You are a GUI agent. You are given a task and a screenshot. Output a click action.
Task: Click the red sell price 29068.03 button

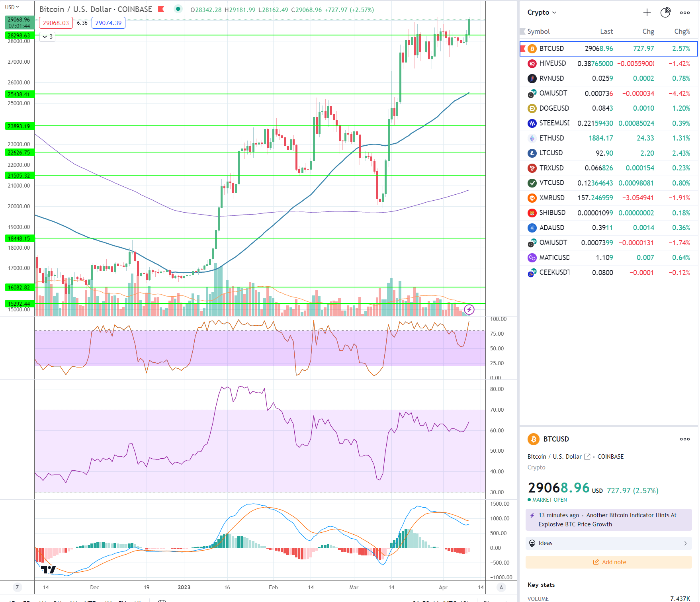(x=56, y=23)
